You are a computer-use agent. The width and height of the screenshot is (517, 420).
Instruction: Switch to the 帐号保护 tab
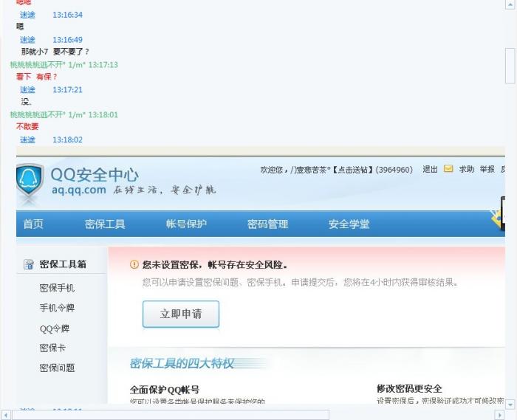tap(186, 224)
